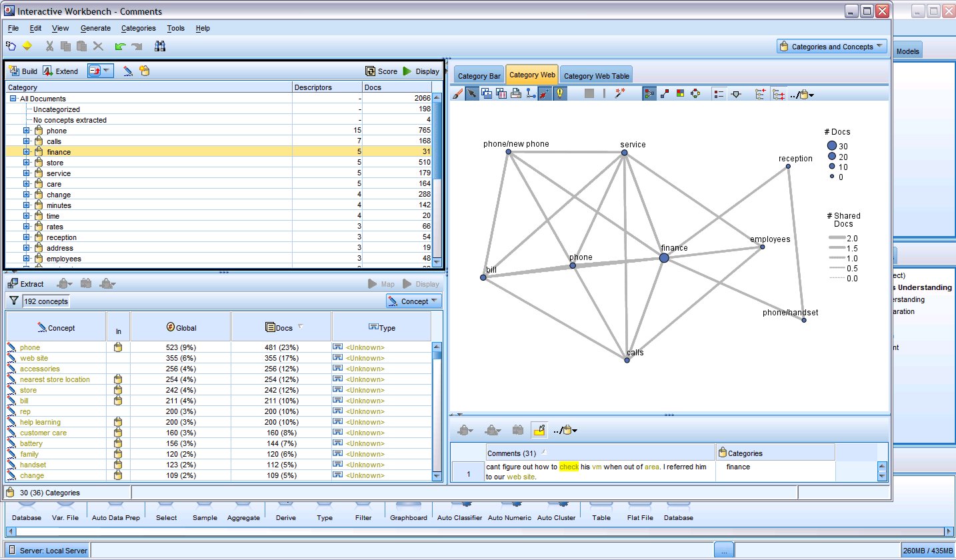Click the magic wand icon in web toolbar
956x560 pixels.
[620, 94]
